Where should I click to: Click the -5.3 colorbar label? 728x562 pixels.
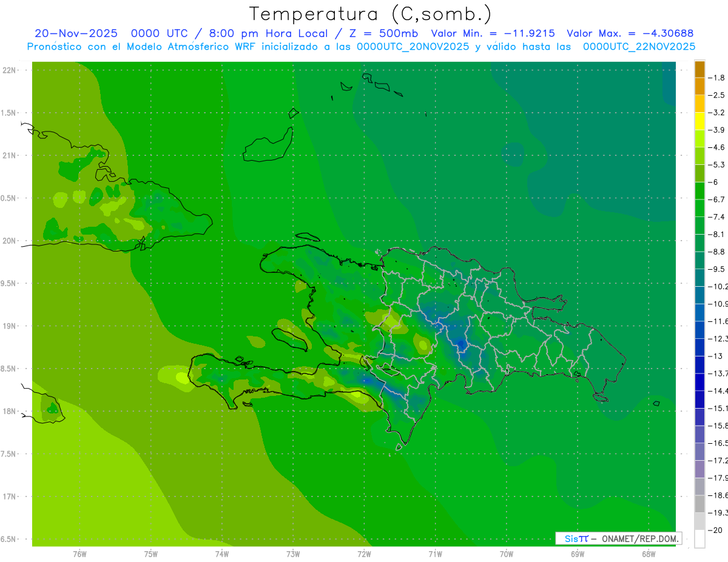click(716, 164)
